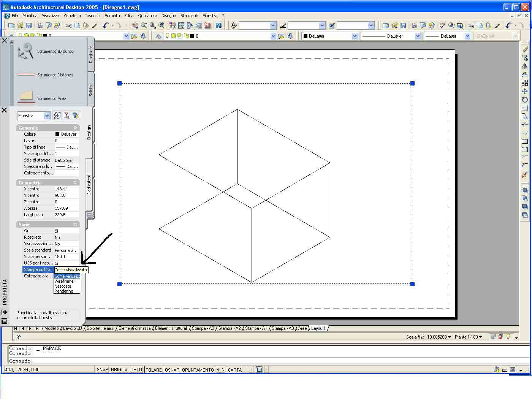Click the Zoom Realtime magnifier icon
Viewport: 532px width, 399px height.
point(144,25)
